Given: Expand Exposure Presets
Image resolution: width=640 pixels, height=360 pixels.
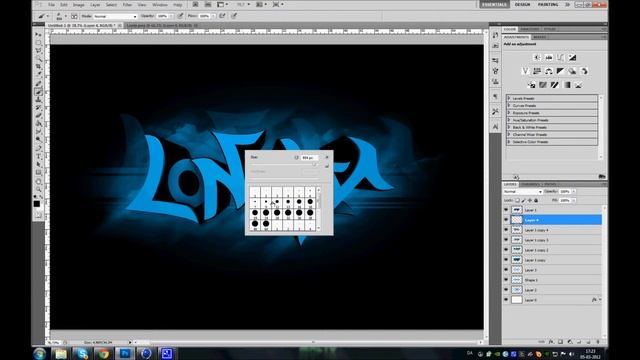Looking at the screenshot, I should click(x=509, y=113).
